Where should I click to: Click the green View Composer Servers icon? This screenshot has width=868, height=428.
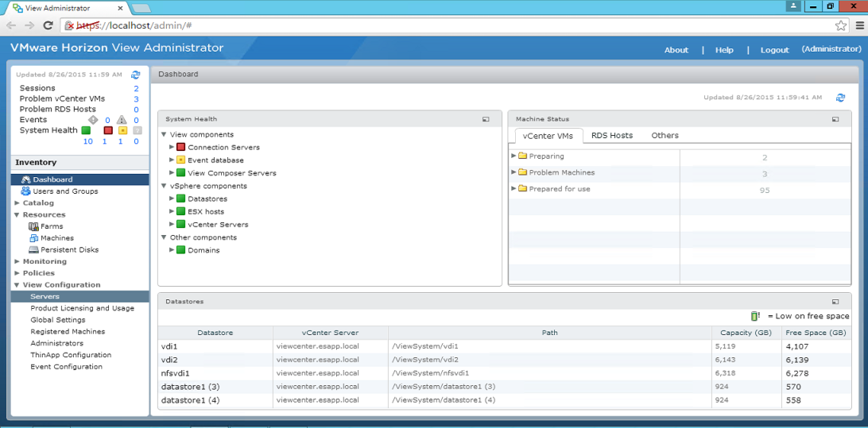(180, 173)
